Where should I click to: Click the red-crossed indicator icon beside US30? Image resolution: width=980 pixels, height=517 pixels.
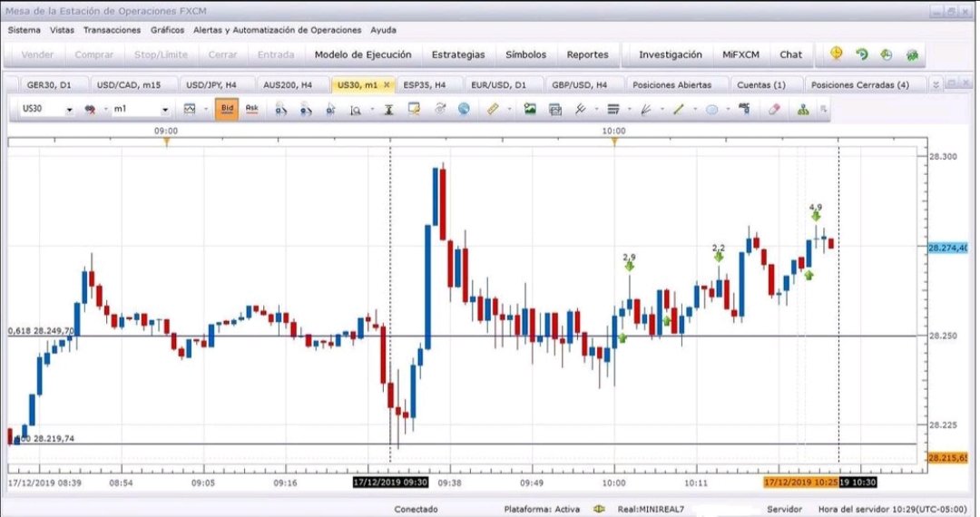tap(91, 109)
